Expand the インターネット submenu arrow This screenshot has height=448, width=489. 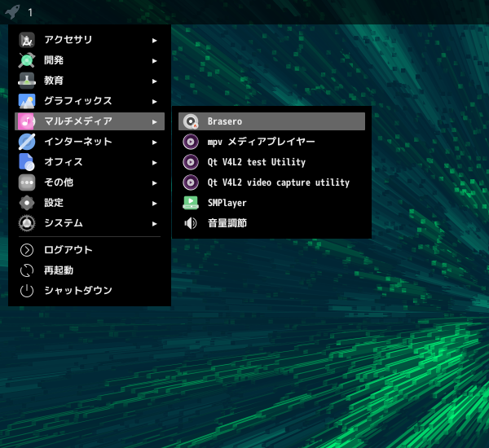point(155,143)
